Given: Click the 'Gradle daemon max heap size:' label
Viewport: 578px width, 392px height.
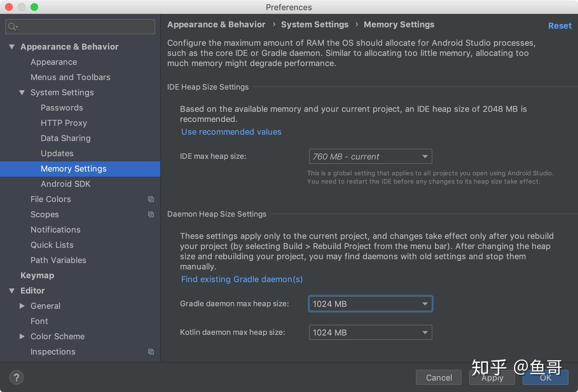Looking at the screenshot, I should click(234, 304).
